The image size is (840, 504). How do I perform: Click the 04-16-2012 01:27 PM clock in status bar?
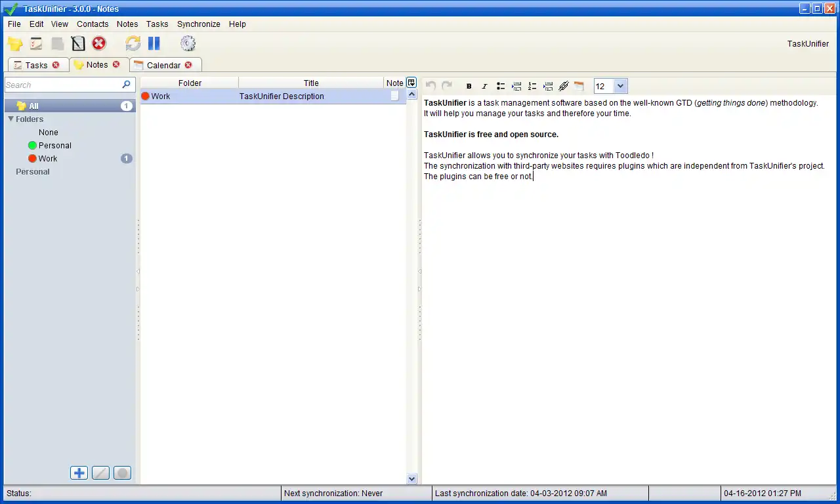[x=763, y=493]
